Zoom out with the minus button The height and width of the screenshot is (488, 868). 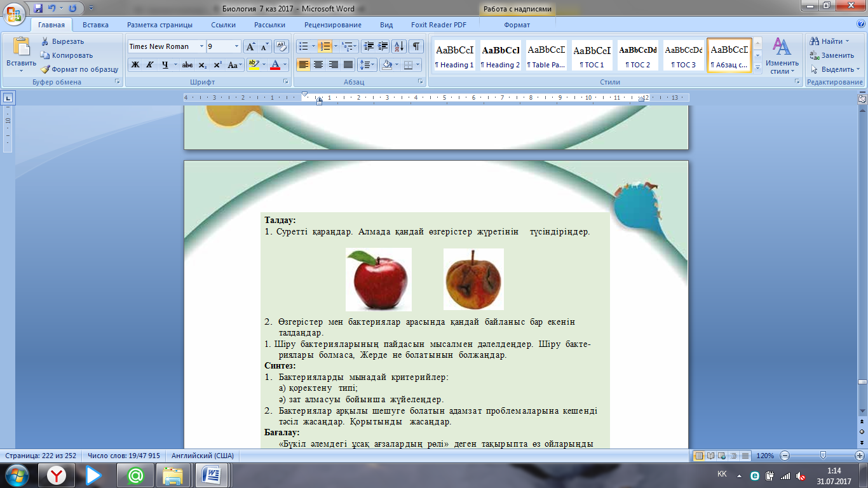coord(784,456)
